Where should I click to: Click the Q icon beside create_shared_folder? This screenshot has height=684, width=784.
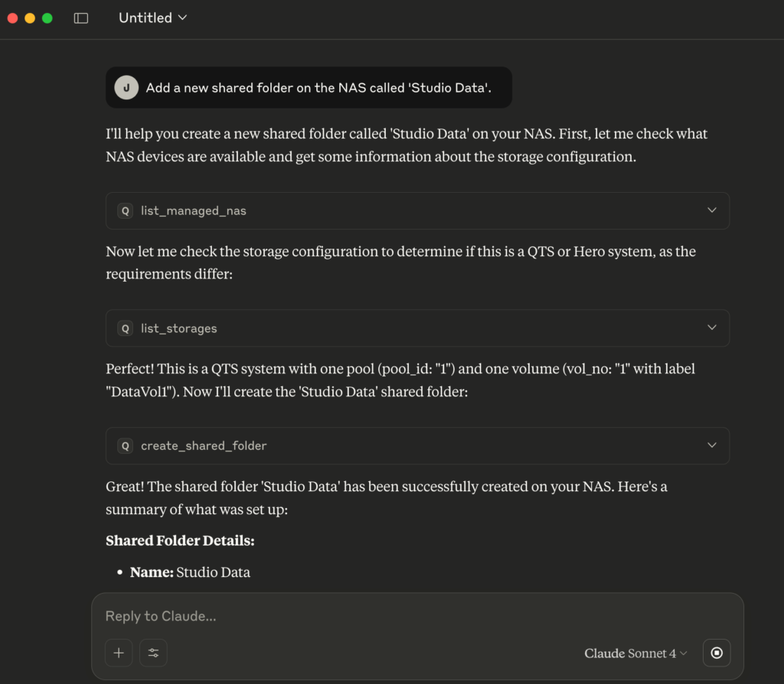click(125, 446)
